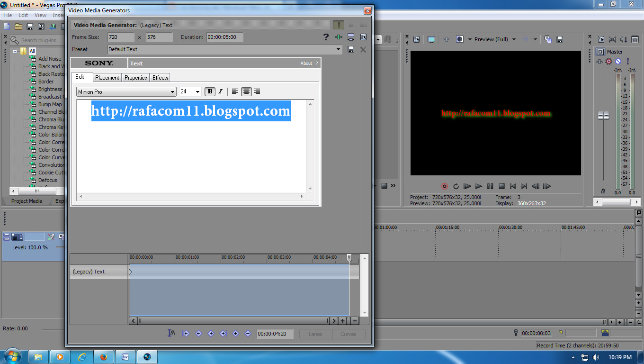644x364 pixels.
Task: Go to start of project
Action: pyautogui.click(x=513, y=186)
